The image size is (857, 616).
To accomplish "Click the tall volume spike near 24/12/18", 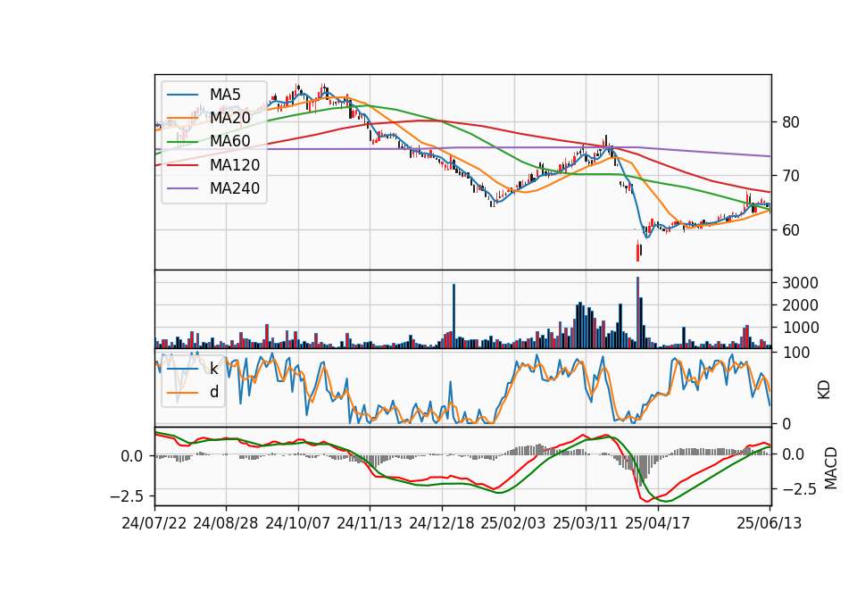I will click(453, 316).
